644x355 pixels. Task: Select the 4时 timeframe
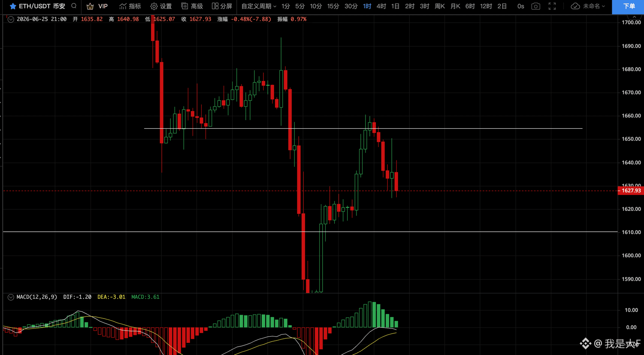click(381, 6)
